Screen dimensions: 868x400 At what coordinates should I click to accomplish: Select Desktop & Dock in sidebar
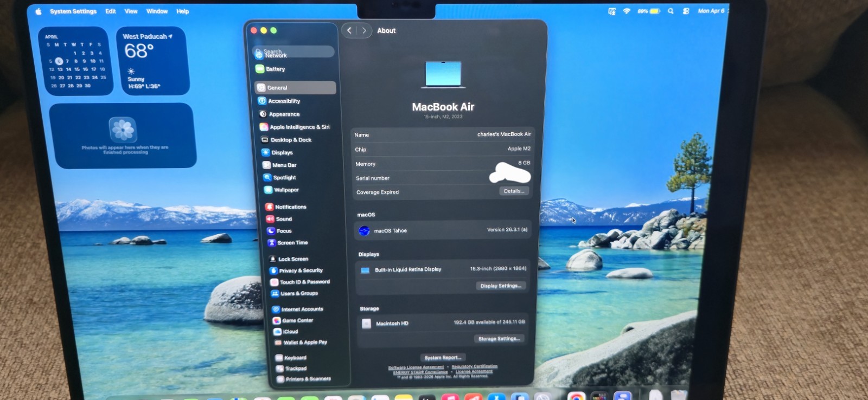click(286, 140)
